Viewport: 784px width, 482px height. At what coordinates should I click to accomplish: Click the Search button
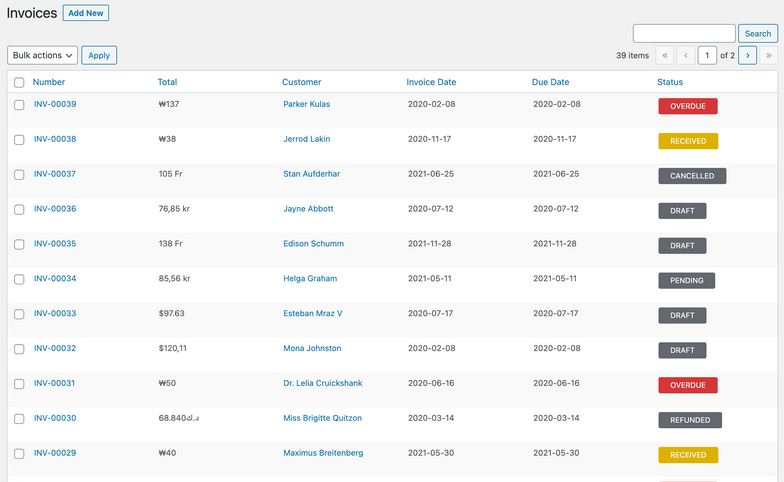(x=758, y=34)
